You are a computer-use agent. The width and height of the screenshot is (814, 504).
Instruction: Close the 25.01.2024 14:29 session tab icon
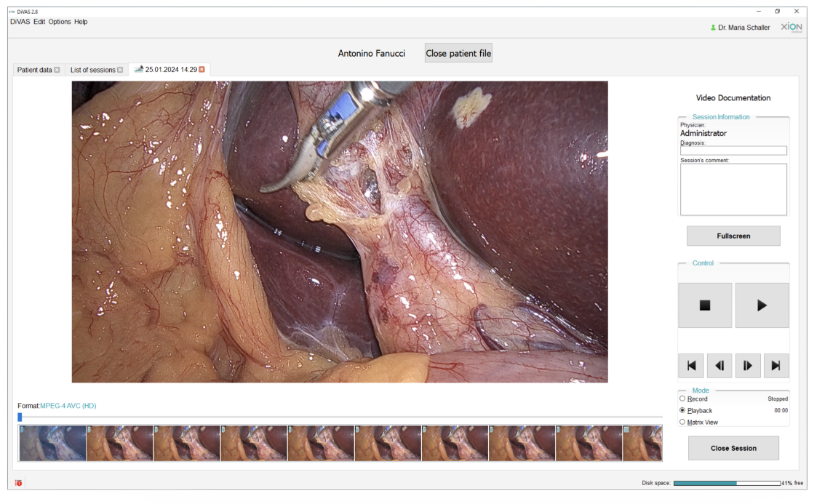click(202, 70)
